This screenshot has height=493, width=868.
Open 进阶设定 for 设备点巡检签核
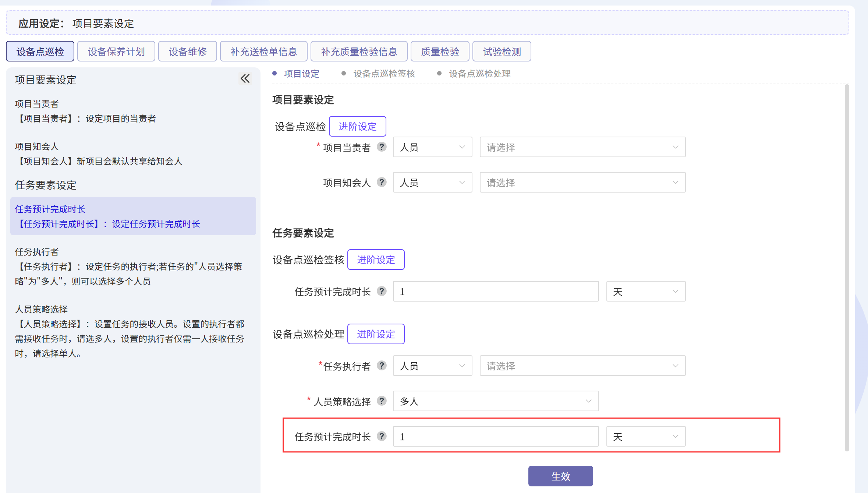[x=376, y=260]
